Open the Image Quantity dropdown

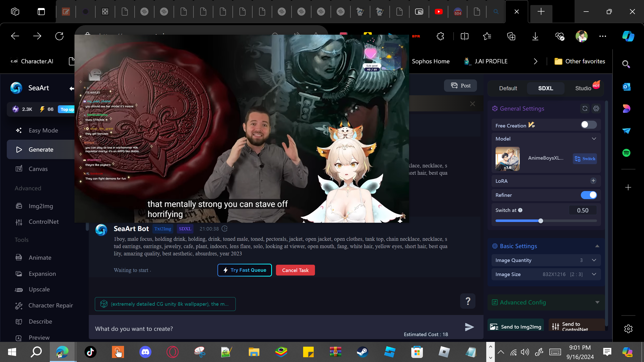click(x=546, y=260)
